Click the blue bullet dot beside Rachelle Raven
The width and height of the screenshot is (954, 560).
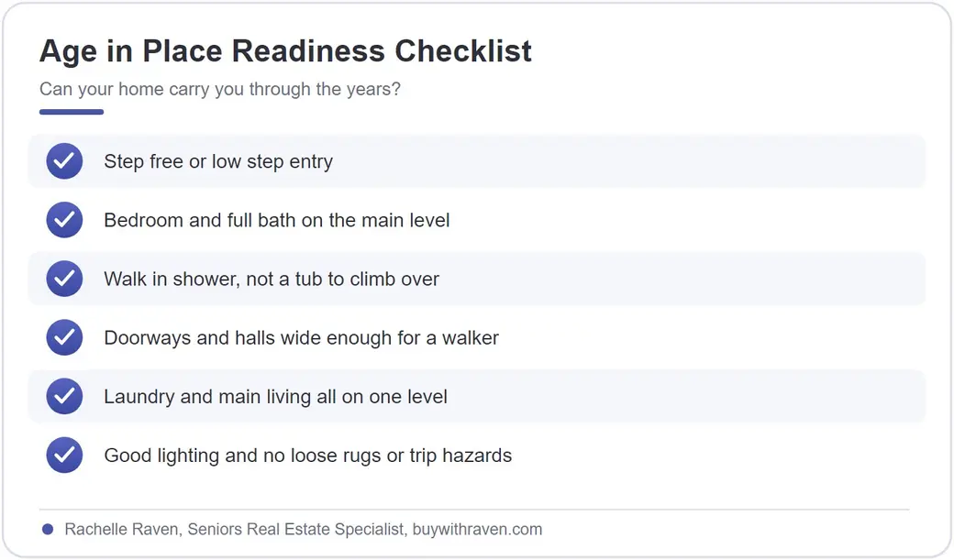coord(48,530)
